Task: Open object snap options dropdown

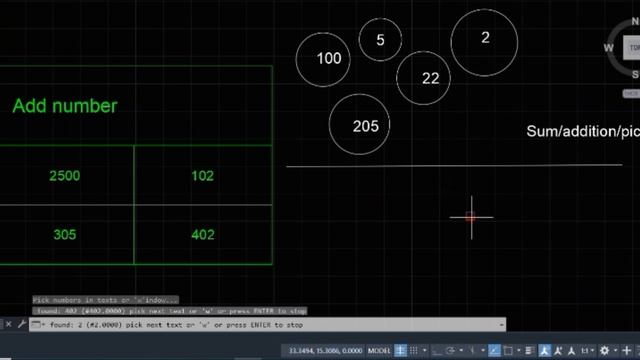Action: coord(519,350)
